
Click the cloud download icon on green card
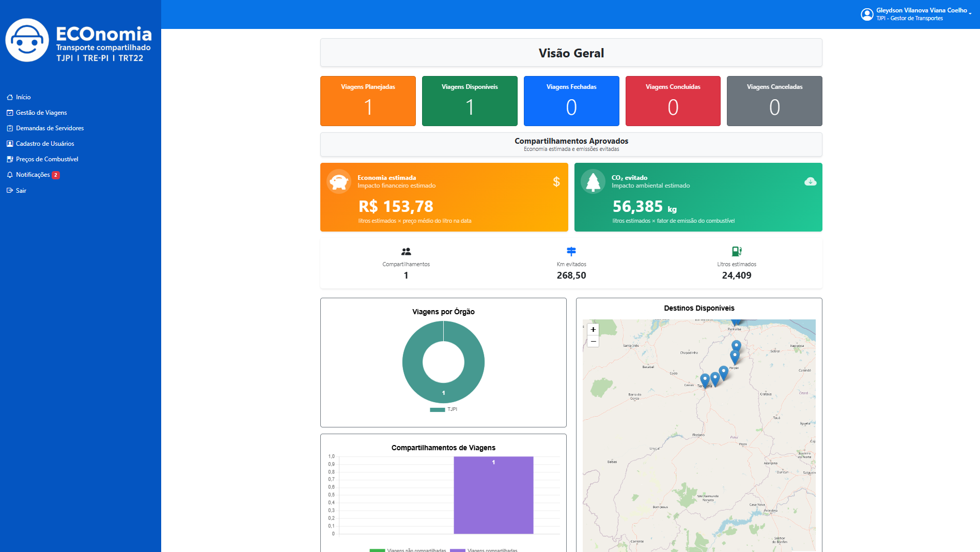[x=811, y=181]
